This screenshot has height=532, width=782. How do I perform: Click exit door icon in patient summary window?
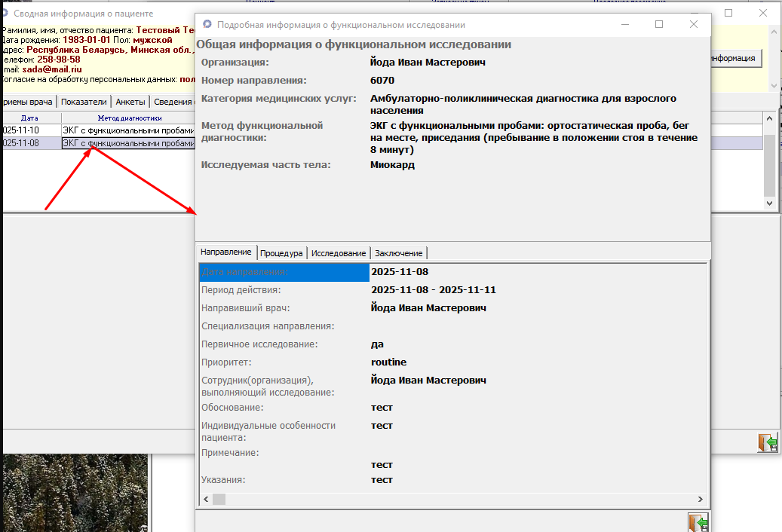[767, 442]
